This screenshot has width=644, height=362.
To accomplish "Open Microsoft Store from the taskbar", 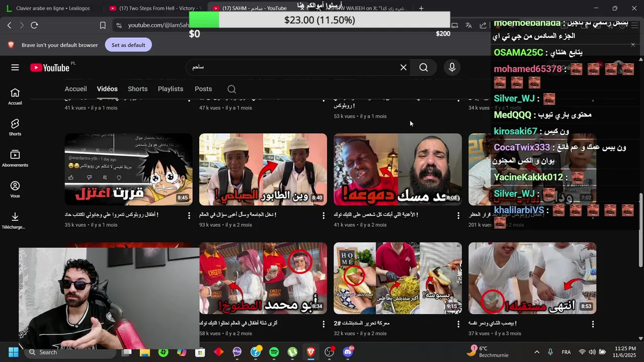I will (200, 352).
